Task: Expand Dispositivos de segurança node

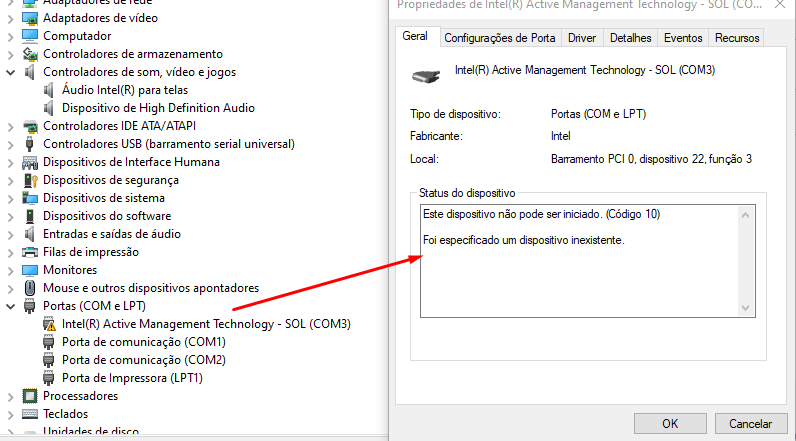Action: pos(10,181)
